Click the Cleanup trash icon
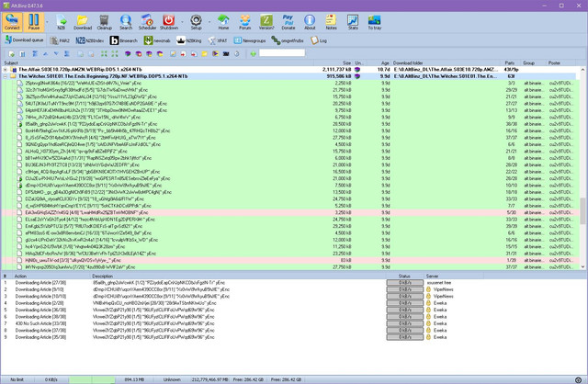The height and width of the screenshot is (384, 588). [x=104, y=22]
